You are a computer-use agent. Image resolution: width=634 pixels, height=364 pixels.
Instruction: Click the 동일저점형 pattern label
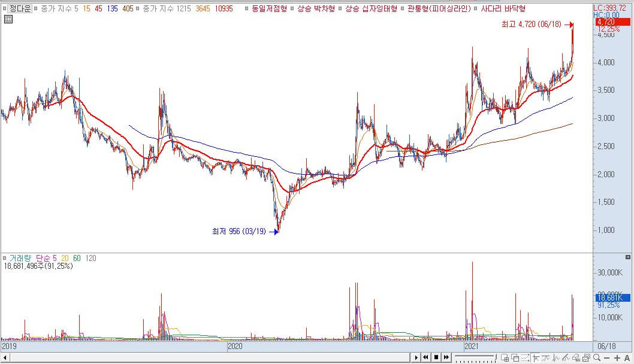[x=269, y=8]
